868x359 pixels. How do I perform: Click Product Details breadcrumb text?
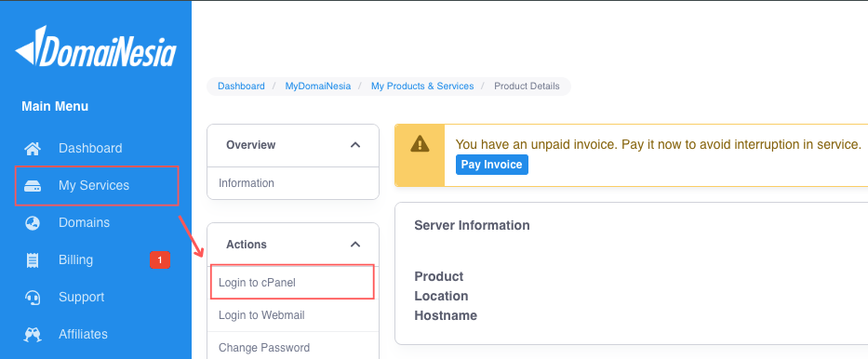pos(527,86)
